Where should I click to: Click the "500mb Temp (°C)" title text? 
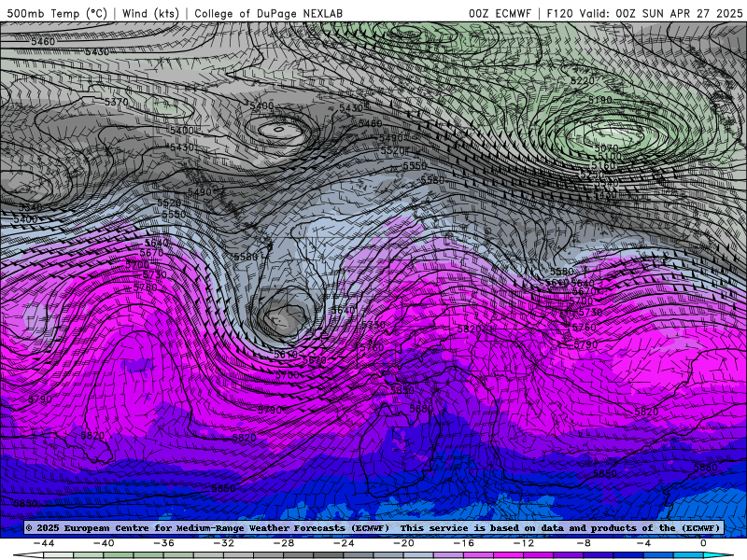pos(57,13)
